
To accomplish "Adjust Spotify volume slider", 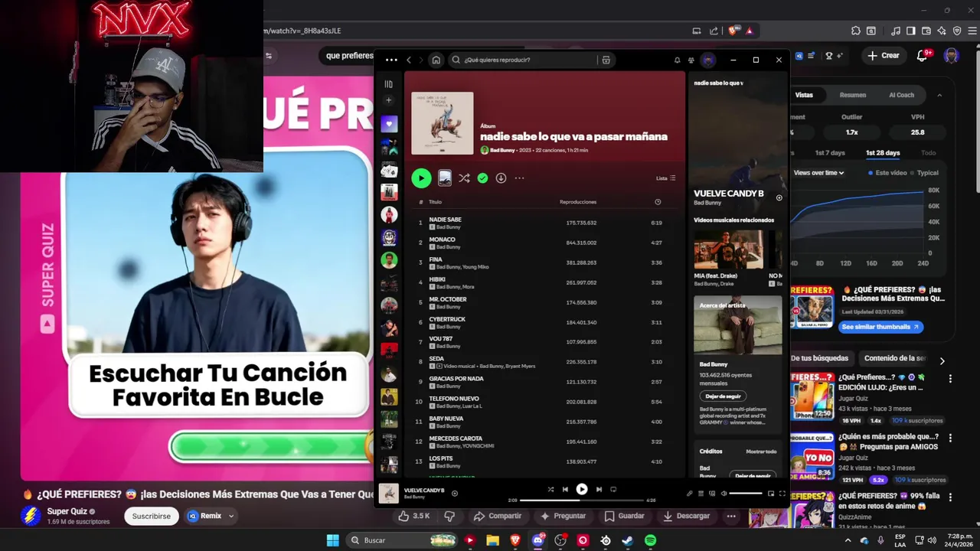I will 746,494.
